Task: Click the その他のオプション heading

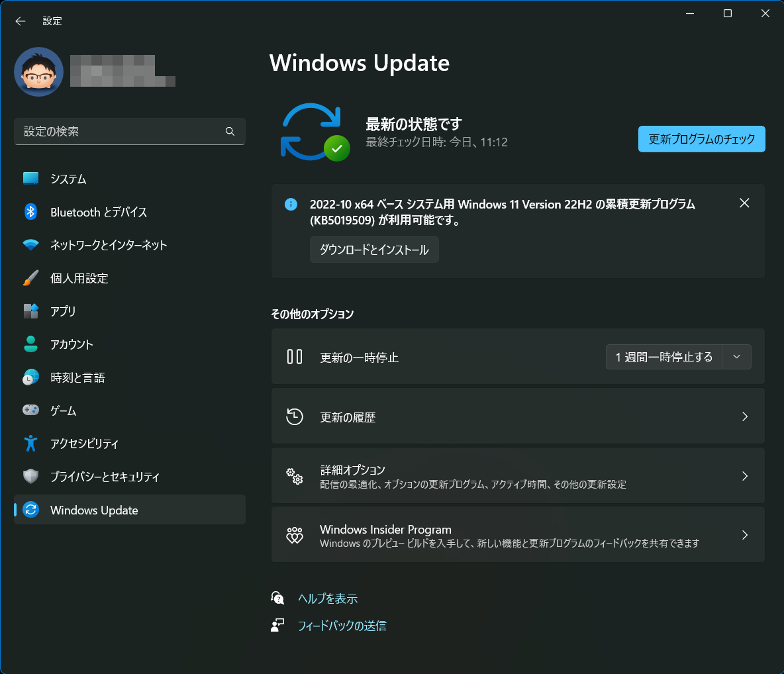Action: tap(313, 314)
